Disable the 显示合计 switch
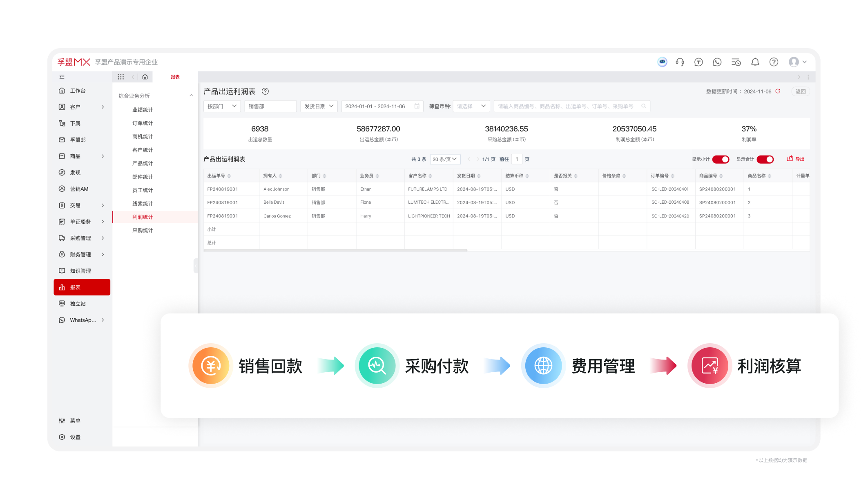 [765, 160]
